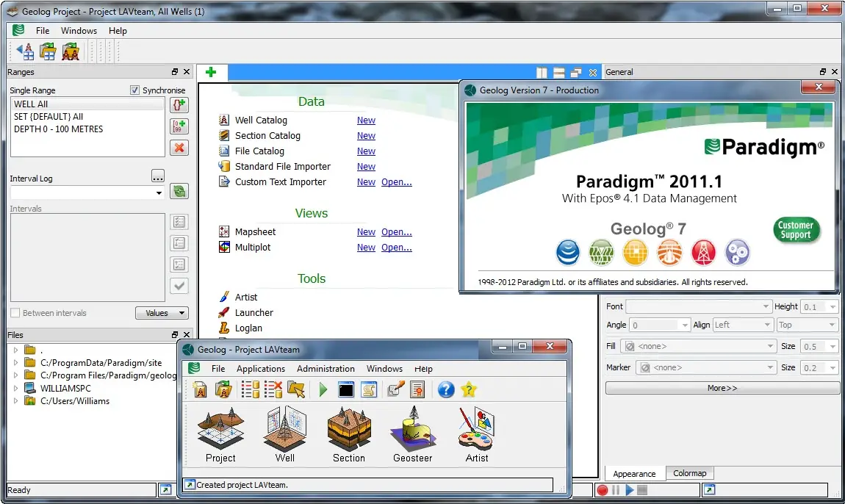Open the Windows menu in main window

click(x=79, y=31)
